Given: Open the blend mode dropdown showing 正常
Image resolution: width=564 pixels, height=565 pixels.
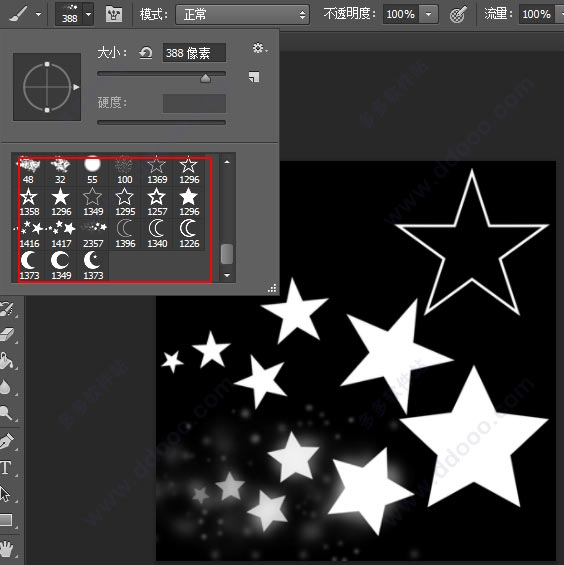Looking at the screenshot, I should (x=242, y=14).
